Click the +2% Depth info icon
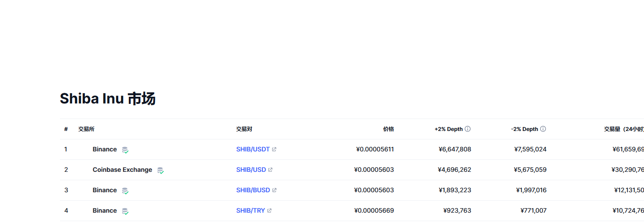This screenshot has height=222, width=644. tap(468, 129)
